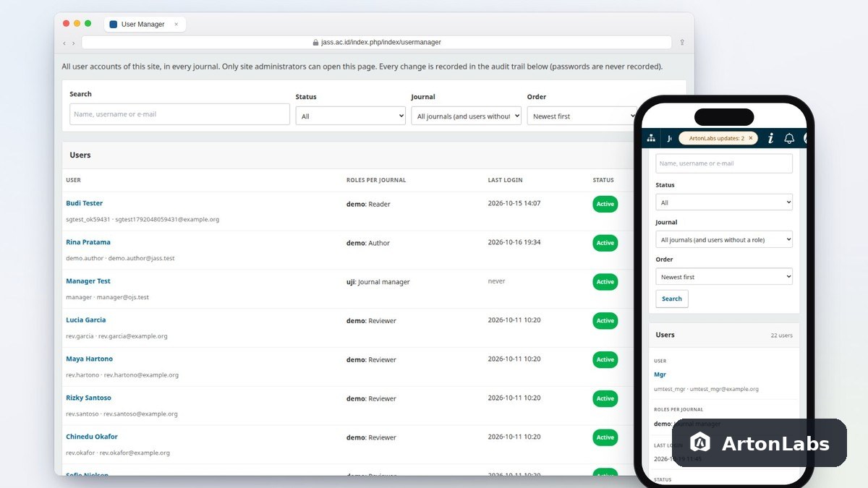The height and width of the screenshot is (488, 868).
Task: Dismiss the ArtonLabs updates badge on phone
Action: tap(751, 138)
